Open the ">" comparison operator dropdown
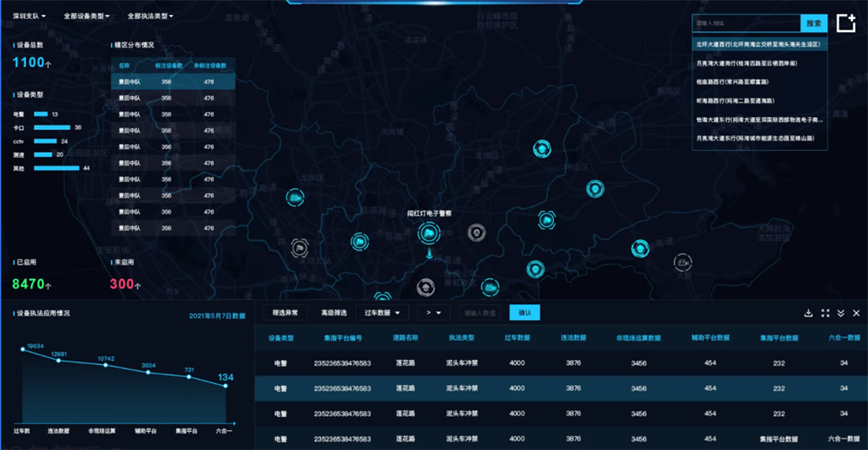The image size is (868, 450). pyautogui.click(x=432, y=312)
